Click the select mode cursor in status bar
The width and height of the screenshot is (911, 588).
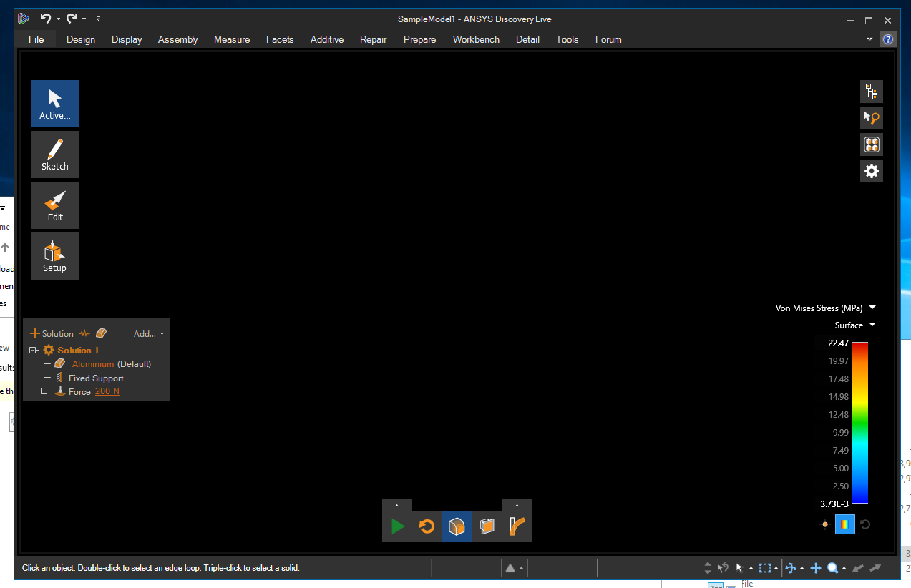(x=740, y=568)
